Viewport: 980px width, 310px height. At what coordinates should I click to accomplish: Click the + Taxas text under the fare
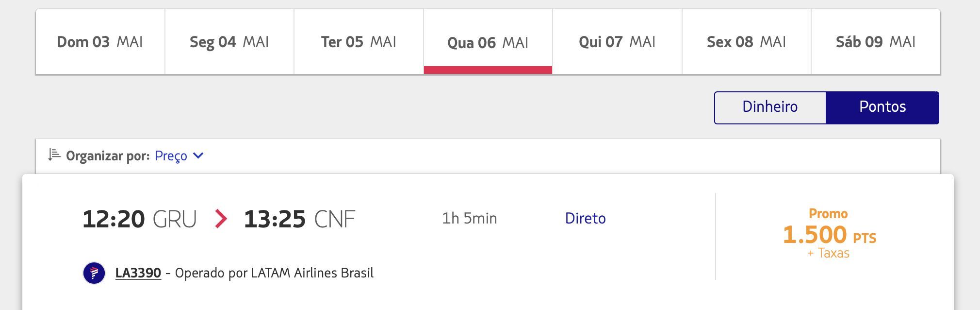click(829, 253)
